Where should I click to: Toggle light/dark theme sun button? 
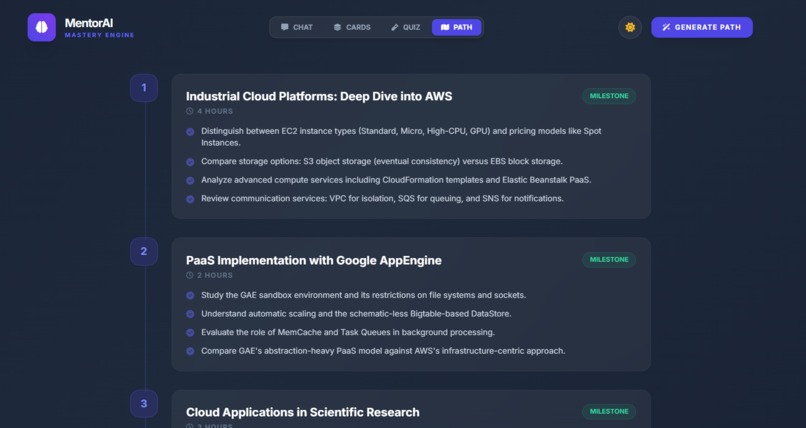[630, 27]
